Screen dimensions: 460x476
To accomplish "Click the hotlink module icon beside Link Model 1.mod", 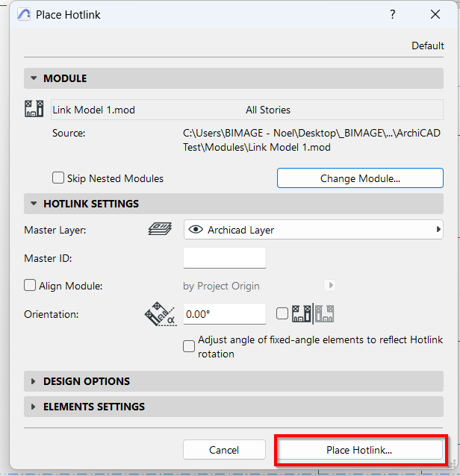I will [x=34, y=110].
